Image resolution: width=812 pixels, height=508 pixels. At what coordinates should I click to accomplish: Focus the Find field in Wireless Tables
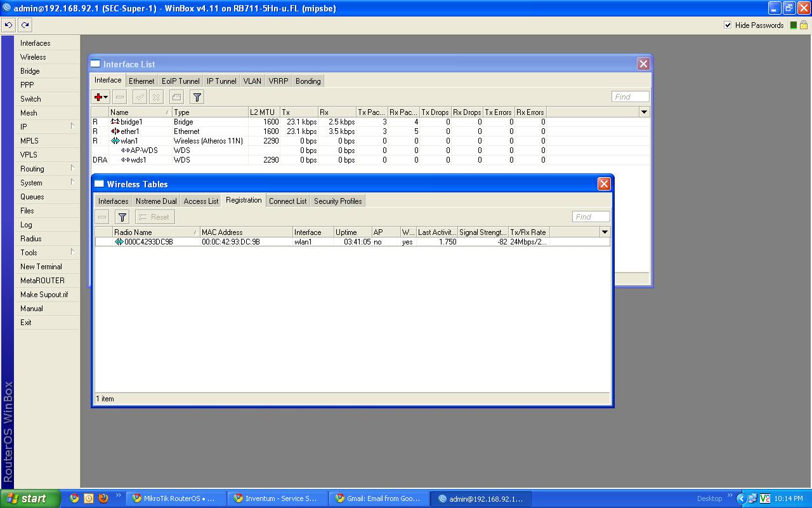click(x=591, y=217)
